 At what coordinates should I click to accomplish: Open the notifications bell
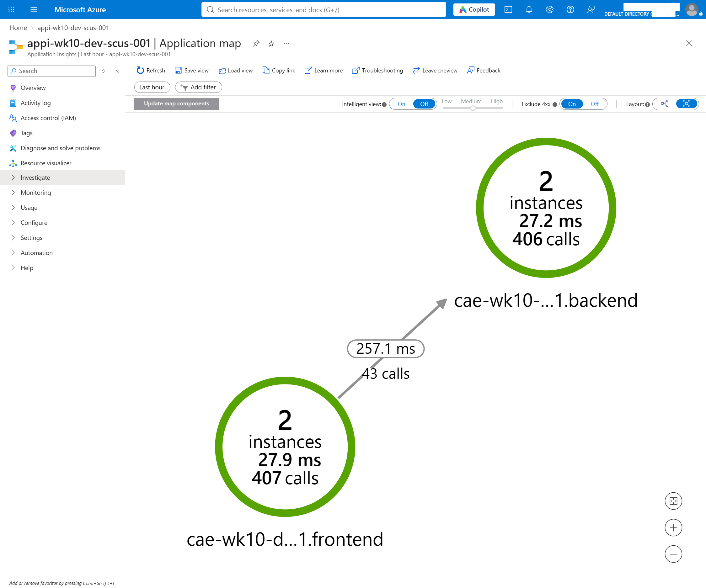coord(529,9)
